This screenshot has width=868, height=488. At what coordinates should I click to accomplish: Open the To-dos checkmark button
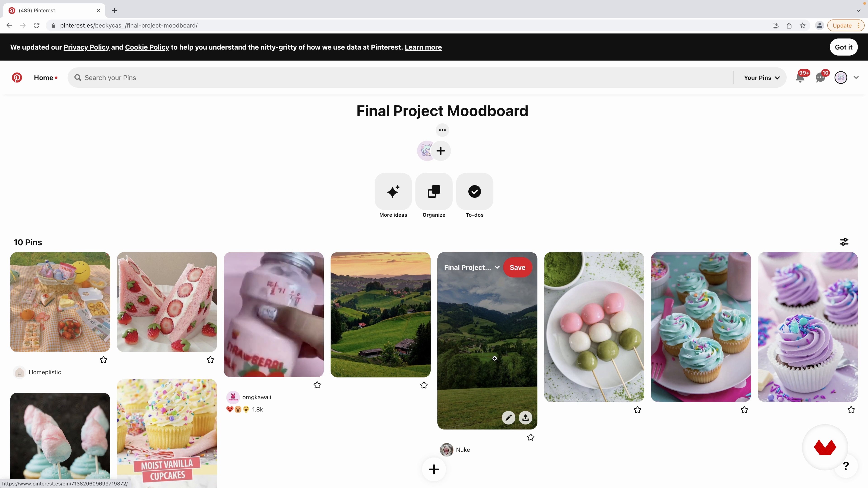(x=474, y=191)
